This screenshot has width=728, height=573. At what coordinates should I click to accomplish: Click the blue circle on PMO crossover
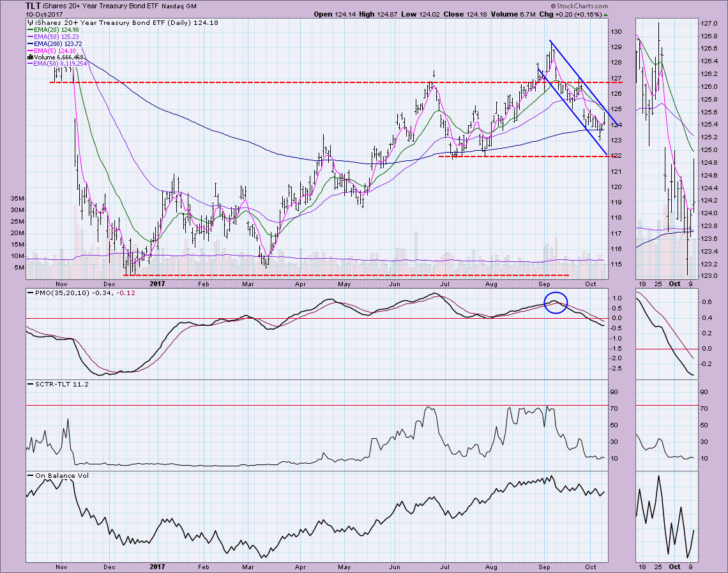pyautogui.click(x=554, y=303)
